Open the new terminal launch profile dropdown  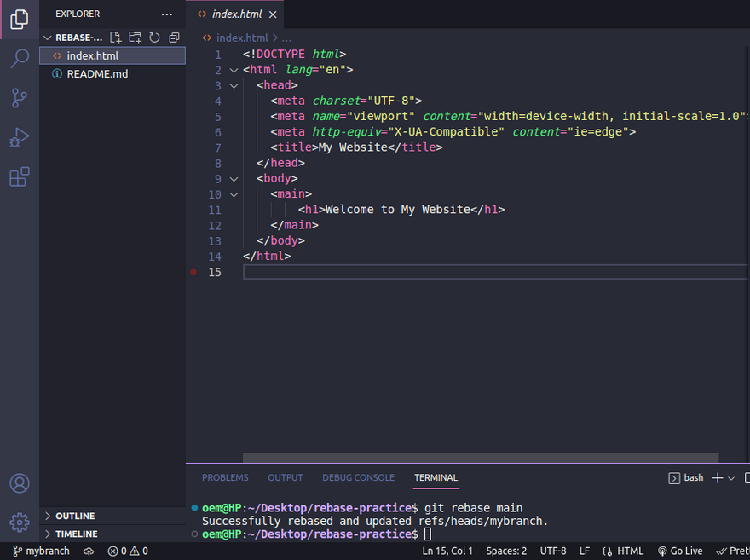[731, 478]
